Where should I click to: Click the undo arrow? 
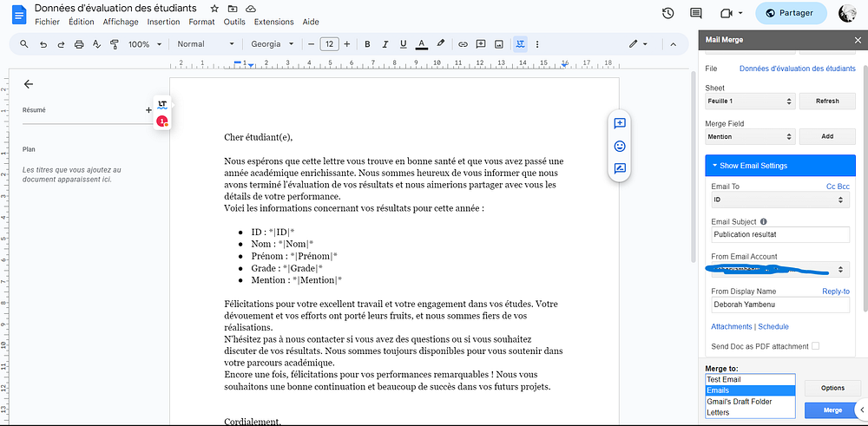pyautogui.click(x=43, y=43)
